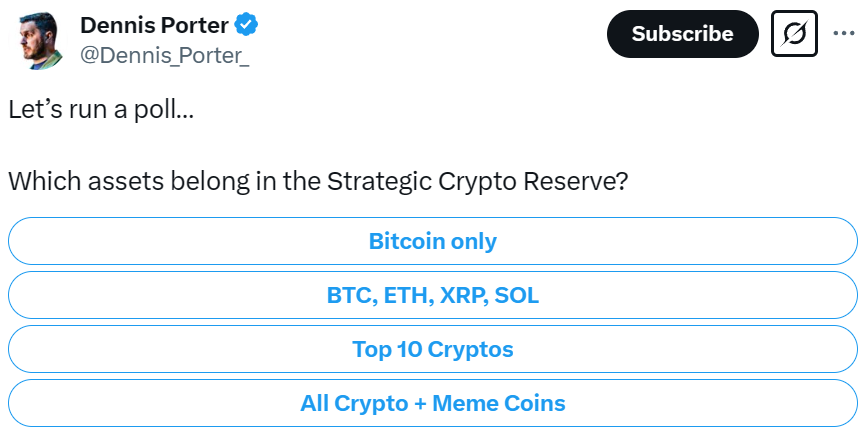Viewport: 867px width, 443px height.
Task: Ask Grok to explain this post
Action: coord(794,34)
